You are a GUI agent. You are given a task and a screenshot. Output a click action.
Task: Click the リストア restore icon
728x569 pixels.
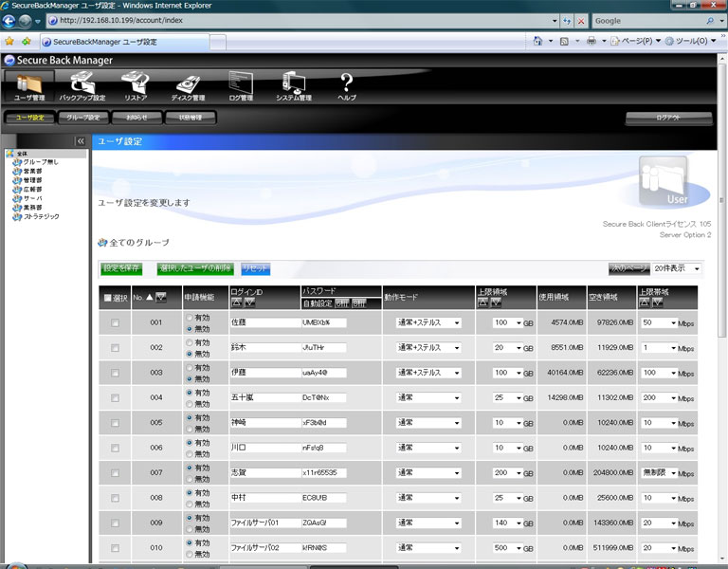pos(135,83)
